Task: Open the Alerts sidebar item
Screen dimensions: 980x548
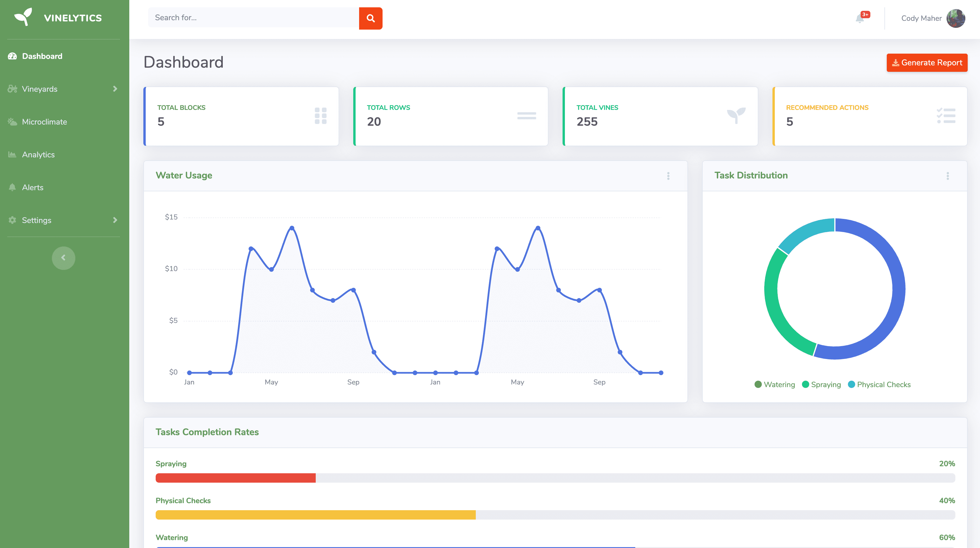Action: 32,188
